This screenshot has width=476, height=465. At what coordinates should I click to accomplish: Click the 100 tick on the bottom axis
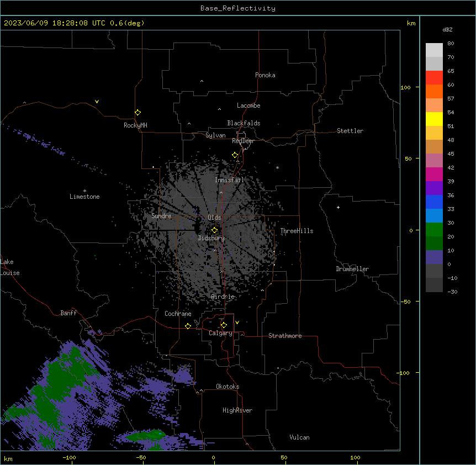[355, 457]
